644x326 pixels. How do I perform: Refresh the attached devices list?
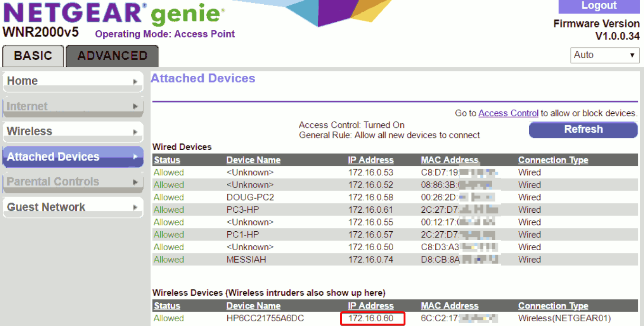coord(583,129)
